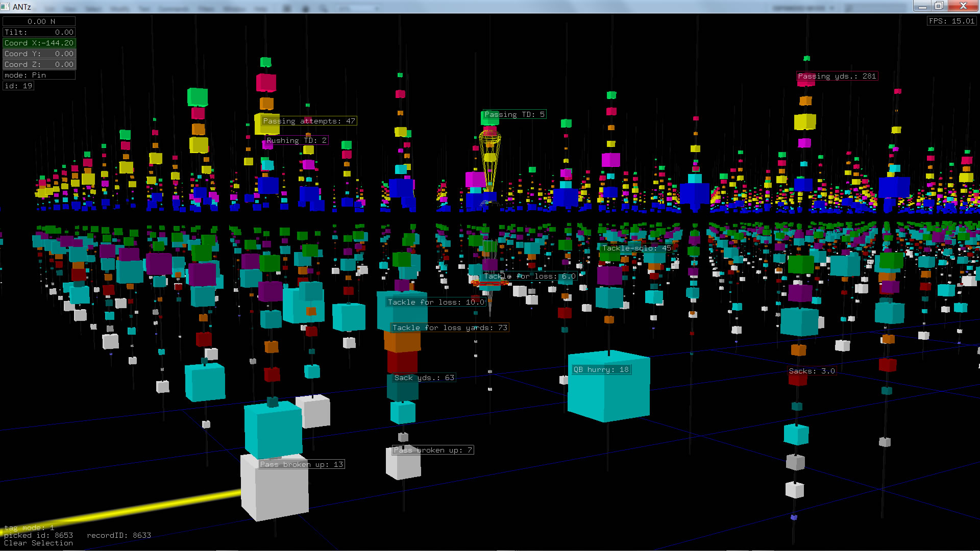This screenshot has height=551, width=980.
Task: Click the Pass broken up: 13 tag
Action: coord(301,464)
